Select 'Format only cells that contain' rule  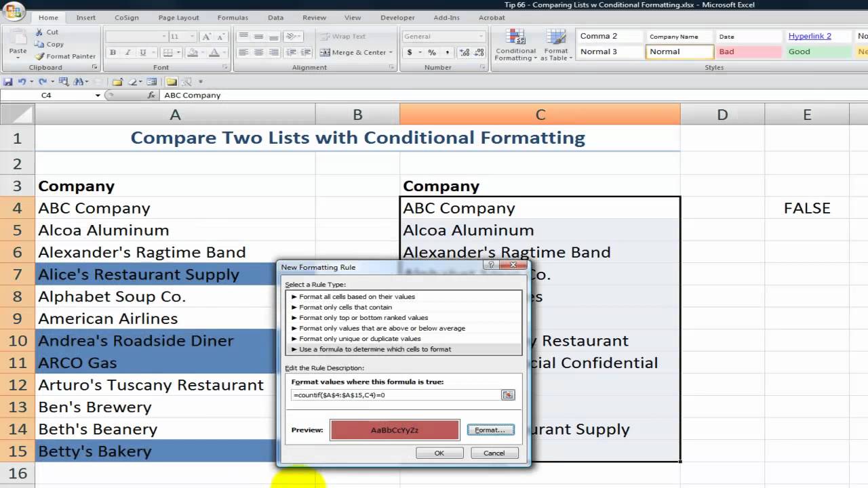[x=404, y=307]
